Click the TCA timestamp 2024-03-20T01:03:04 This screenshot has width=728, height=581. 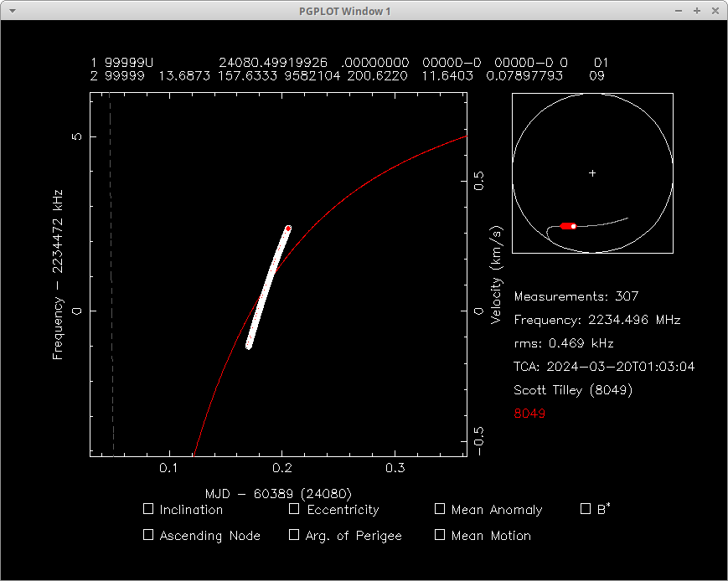604,367
